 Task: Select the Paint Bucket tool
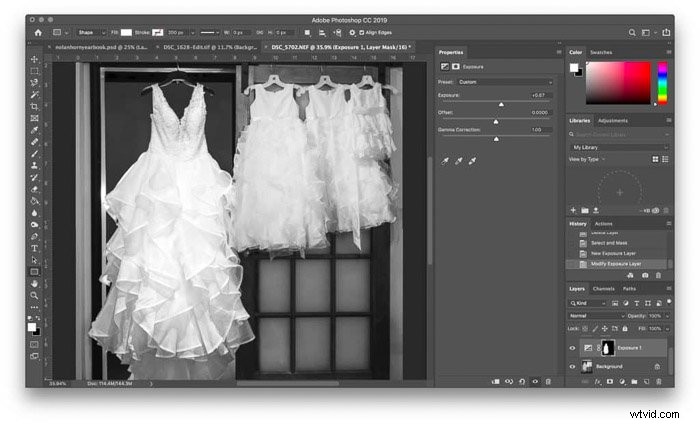pyautogui.click(x=34, y=201)
